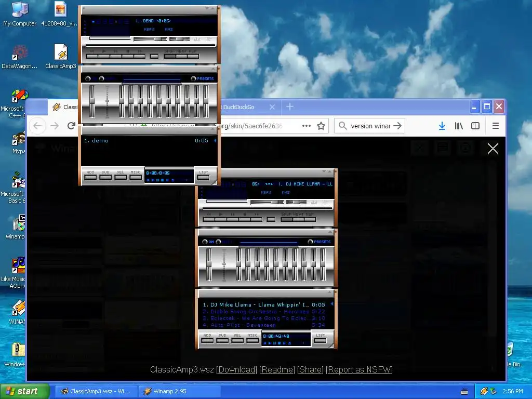Toggle browser sidebar view

(475, 126)
